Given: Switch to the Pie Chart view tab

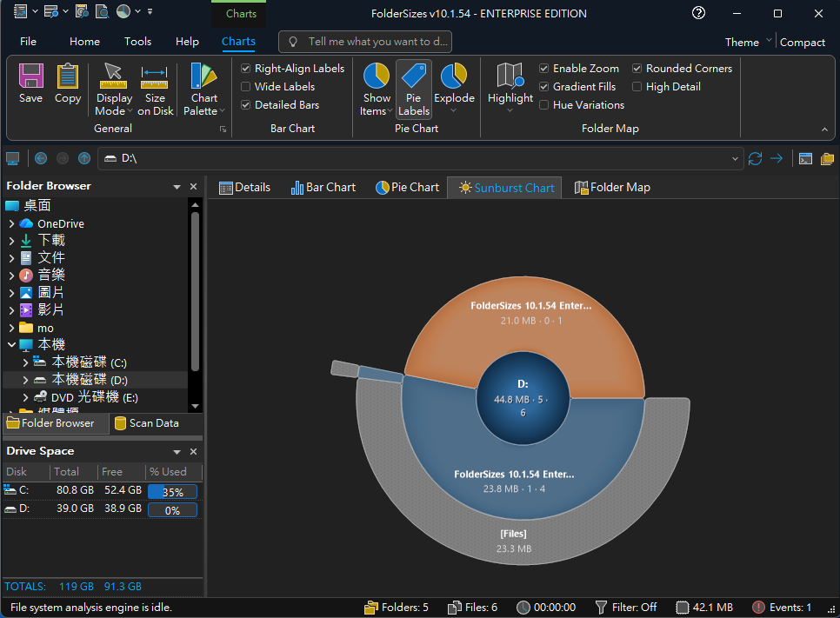Looking at the screenshot, I should [x=407, y=188].
